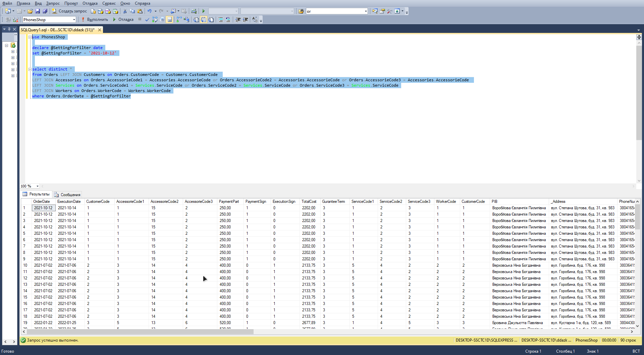644x355 pixels.
Task: Click the Find in Files binoculars-folder icon
Action: pos(301,11)
